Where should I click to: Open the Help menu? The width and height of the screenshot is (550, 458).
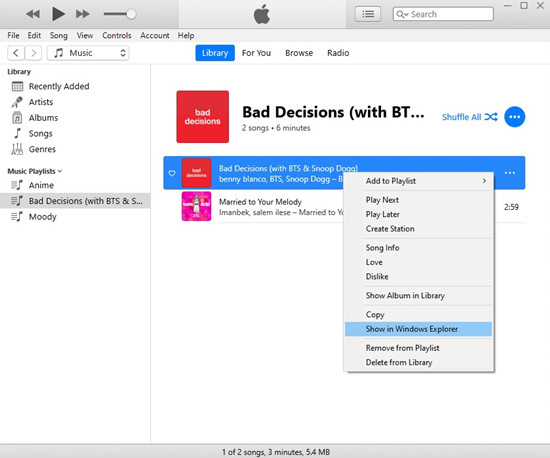186,35
